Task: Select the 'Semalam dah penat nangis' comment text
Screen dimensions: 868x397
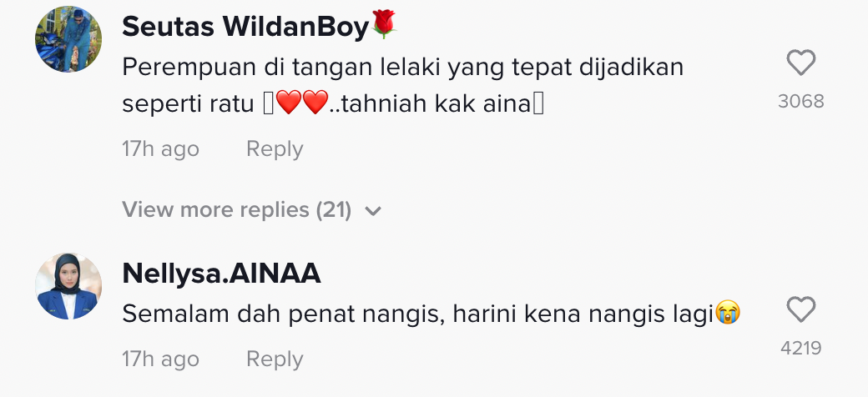Action: pyautogui.click(x=431, y=314)
